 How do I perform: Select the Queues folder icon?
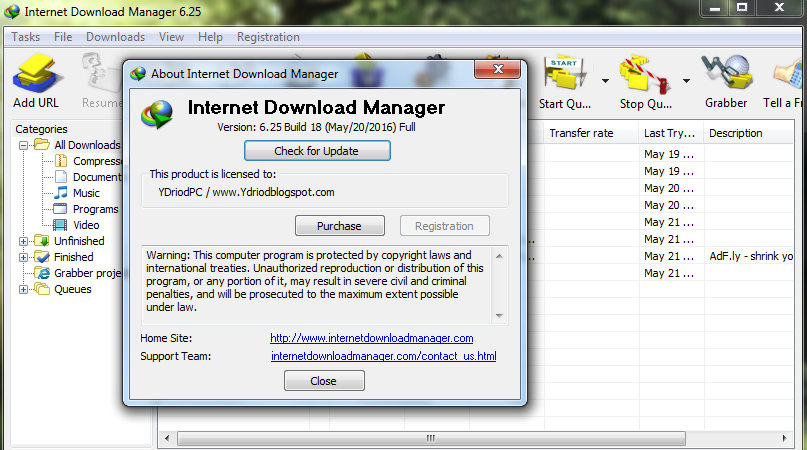coord(42,289)
